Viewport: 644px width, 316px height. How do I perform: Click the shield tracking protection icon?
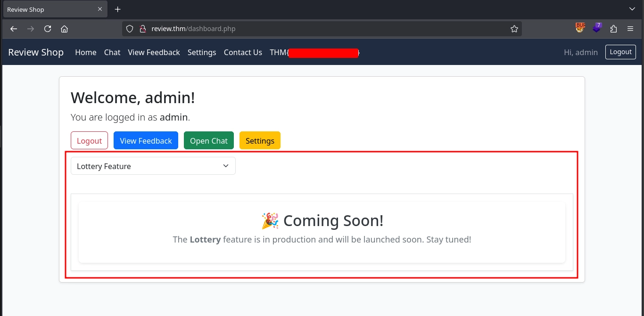[130, 29]
